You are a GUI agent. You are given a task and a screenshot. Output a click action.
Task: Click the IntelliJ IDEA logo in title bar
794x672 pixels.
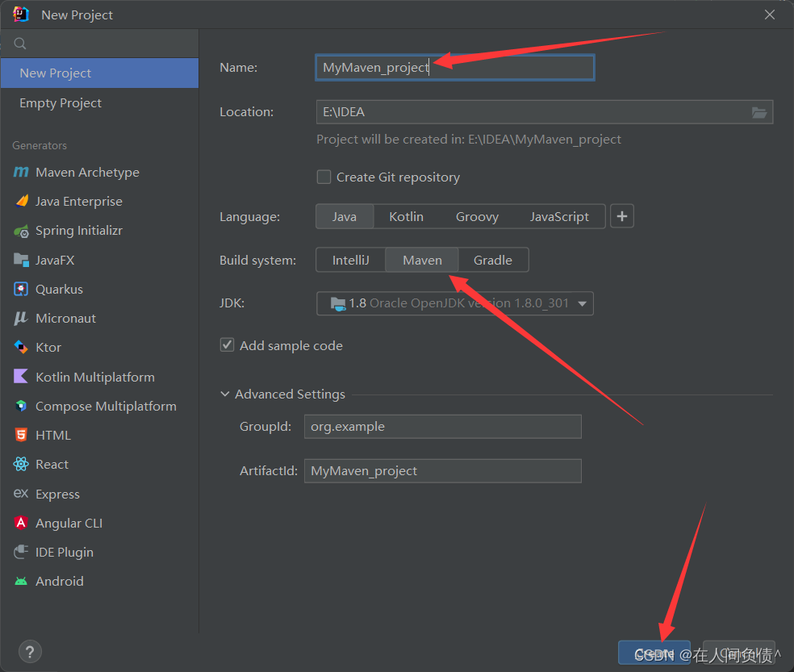point(21,15)
